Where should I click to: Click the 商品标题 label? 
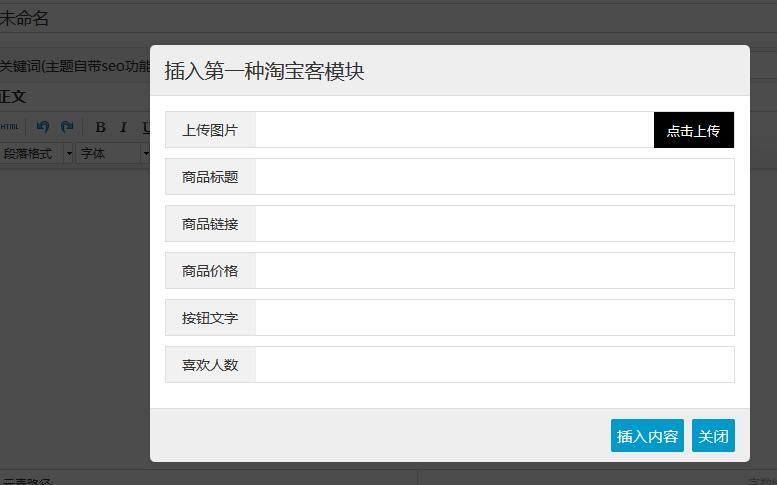[x=210, y=177]
